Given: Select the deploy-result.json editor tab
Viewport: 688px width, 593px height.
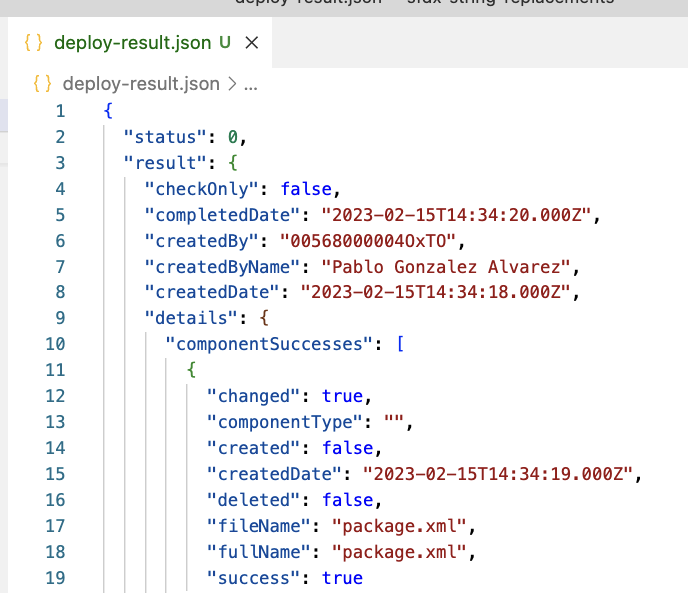Looking at the screenshot, I should [x=140, y=43].
